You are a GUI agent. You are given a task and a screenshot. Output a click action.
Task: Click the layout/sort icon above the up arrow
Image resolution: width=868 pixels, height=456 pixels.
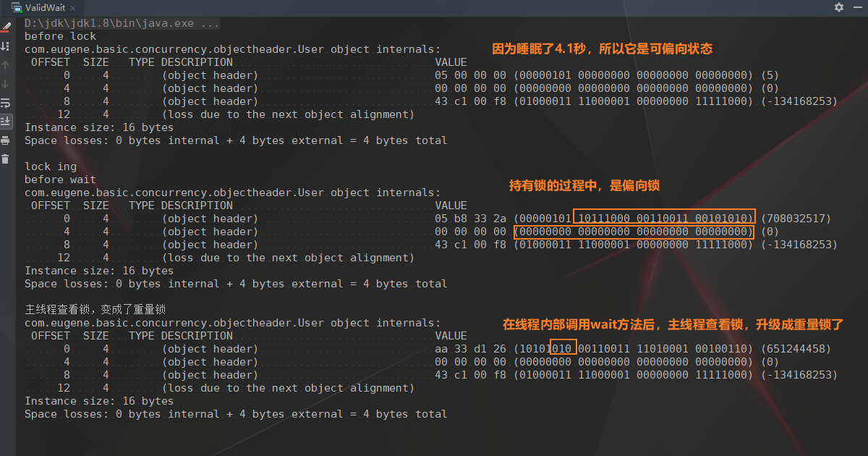click(x=6, y=46)
